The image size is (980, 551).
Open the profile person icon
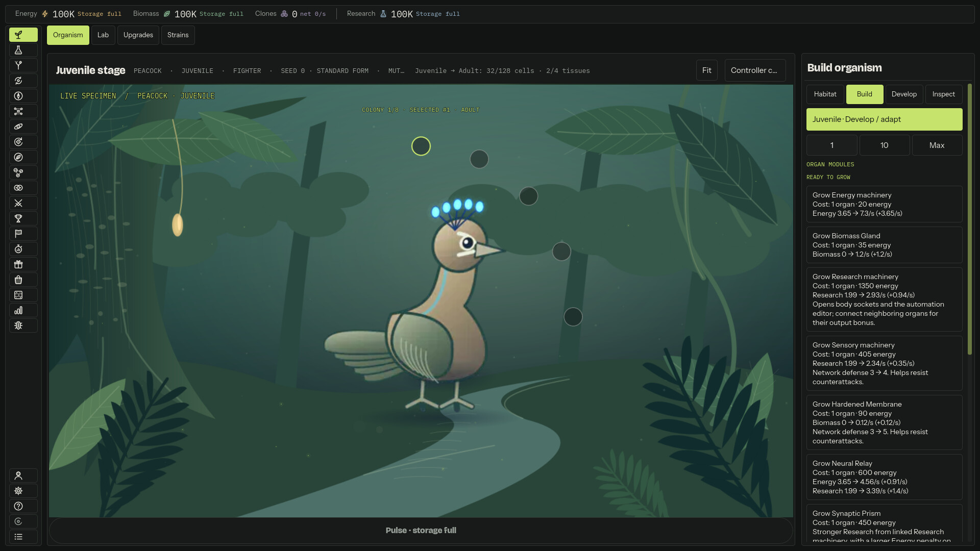click(x=23, y=475)
